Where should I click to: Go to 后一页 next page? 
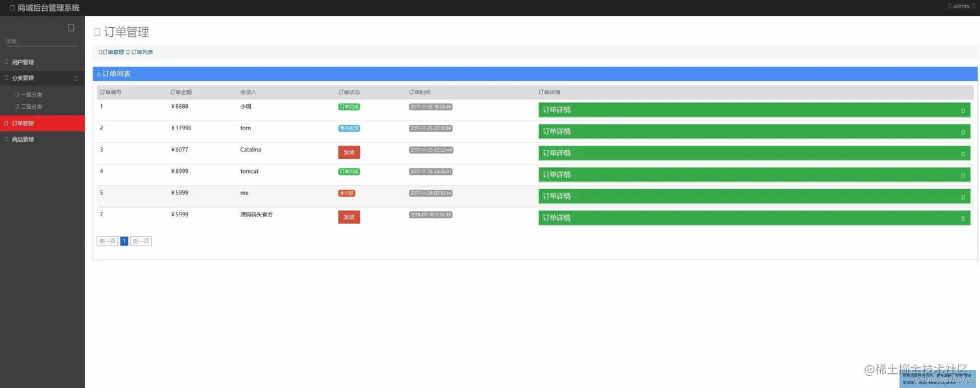click(x=141, y=241)
